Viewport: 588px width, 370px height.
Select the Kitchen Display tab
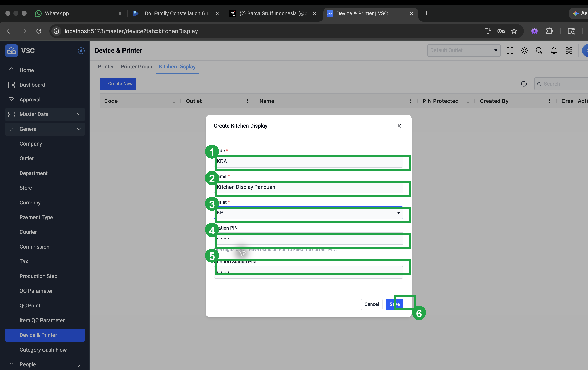pos(177,66)
